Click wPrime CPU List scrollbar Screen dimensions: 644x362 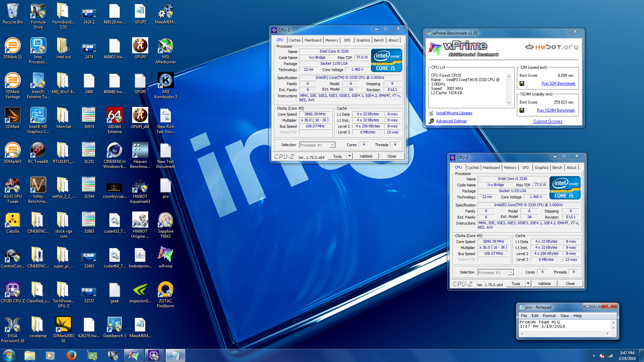(x=509, y=89)
